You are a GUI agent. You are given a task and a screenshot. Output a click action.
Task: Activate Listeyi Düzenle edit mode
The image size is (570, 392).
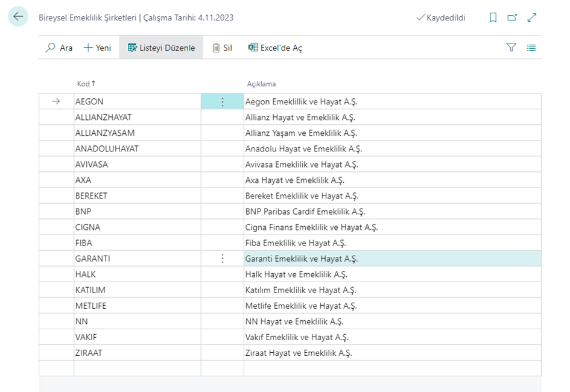pos(161,48)
